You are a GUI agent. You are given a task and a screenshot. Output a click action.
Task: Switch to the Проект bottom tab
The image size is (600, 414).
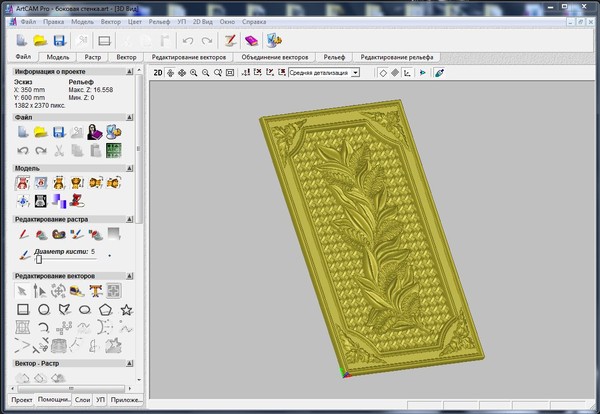(22, 400)
